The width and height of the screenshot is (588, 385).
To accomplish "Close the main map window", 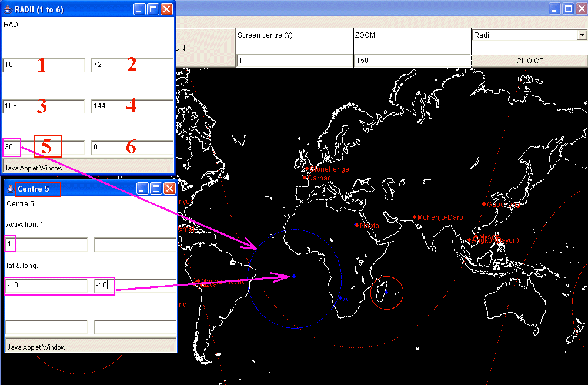I will pos(582,8).
